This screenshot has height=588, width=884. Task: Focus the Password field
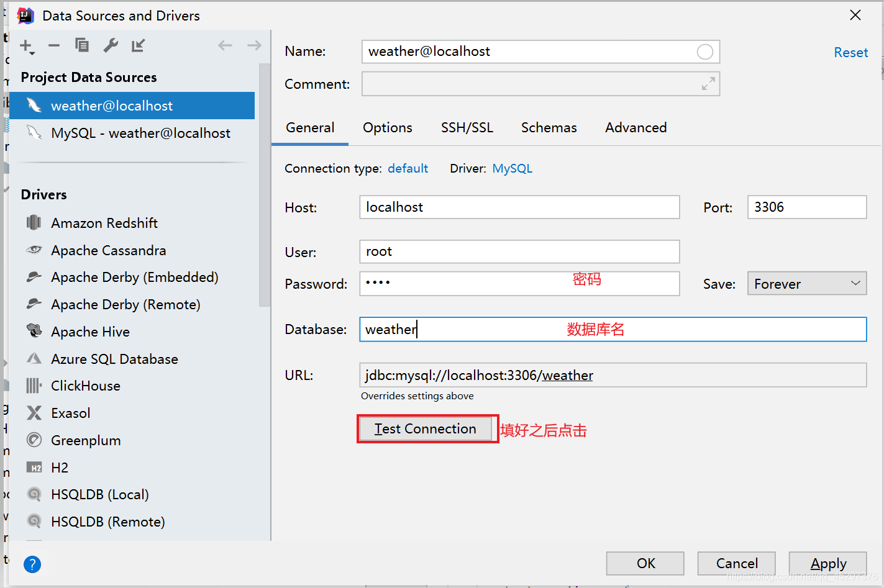[519, 283]
